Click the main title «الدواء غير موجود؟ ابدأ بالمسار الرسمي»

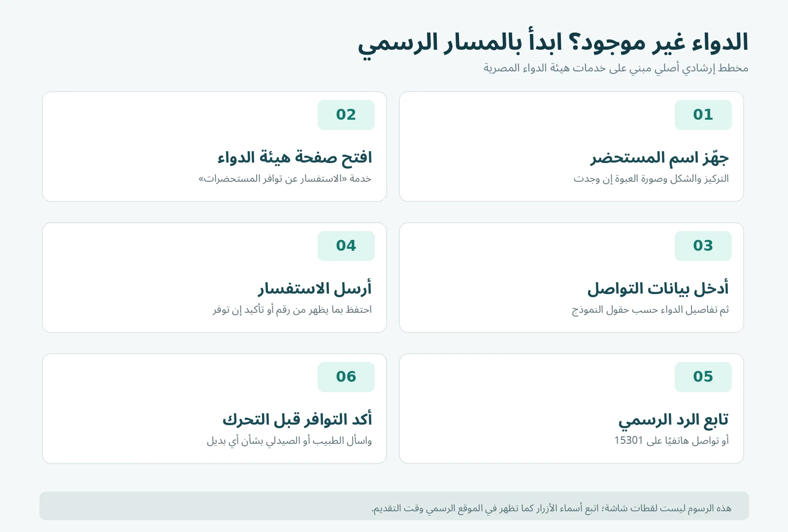[x=553, y=43]
